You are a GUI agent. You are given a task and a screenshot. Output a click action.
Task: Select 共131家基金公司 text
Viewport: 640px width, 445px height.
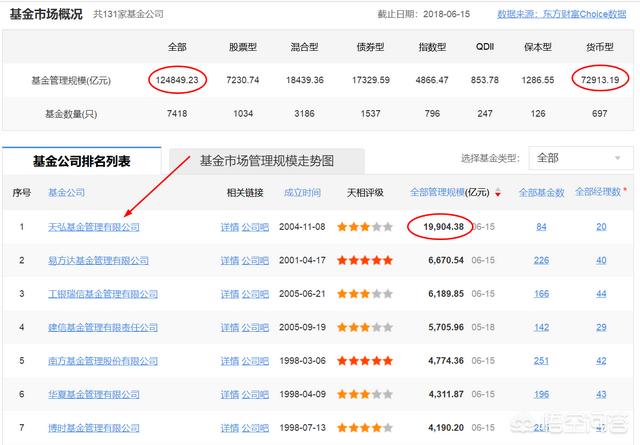(128, 14)
